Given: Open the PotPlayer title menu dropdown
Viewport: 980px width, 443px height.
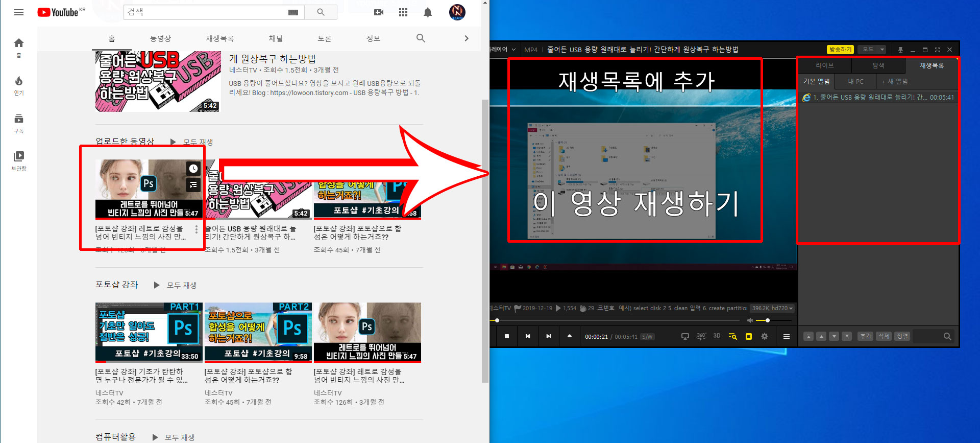Looking at the screenshot, I should (513, 50).
